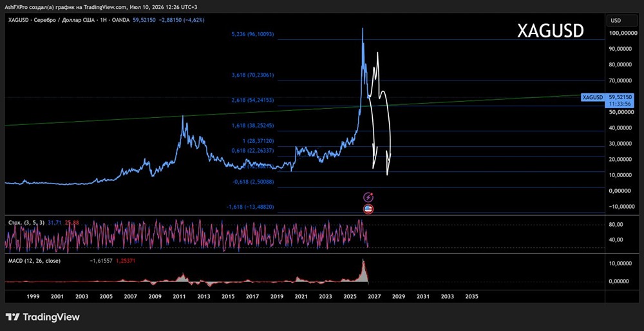
Task: Click the purple lightning news event icon
Action: pyautogui.click(x=368, y=197)
